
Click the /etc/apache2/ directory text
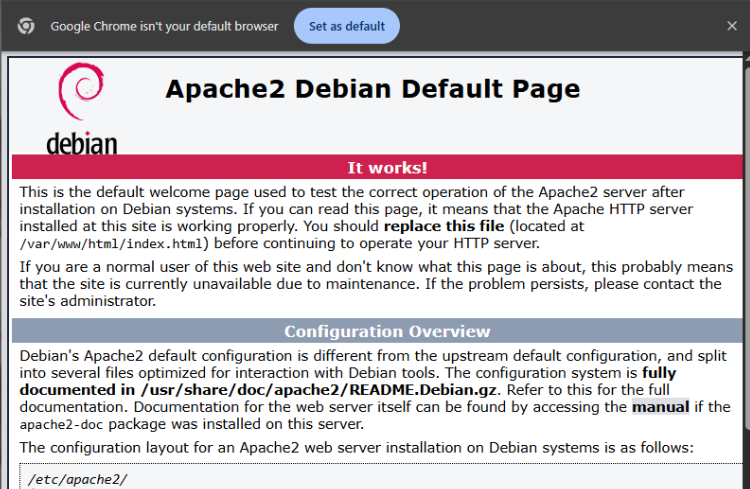pos(77,479)
